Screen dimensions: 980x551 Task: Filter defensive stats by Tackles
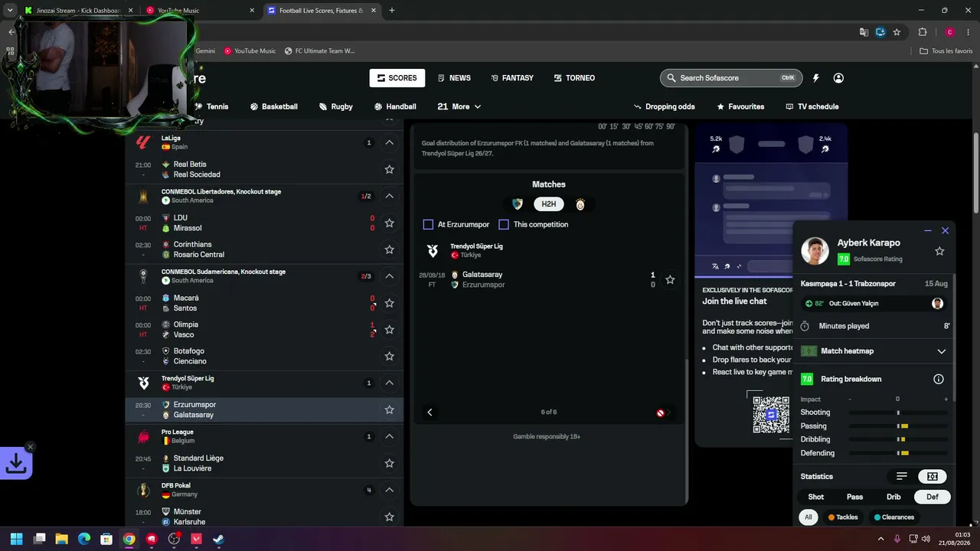(x=843, y=517)
